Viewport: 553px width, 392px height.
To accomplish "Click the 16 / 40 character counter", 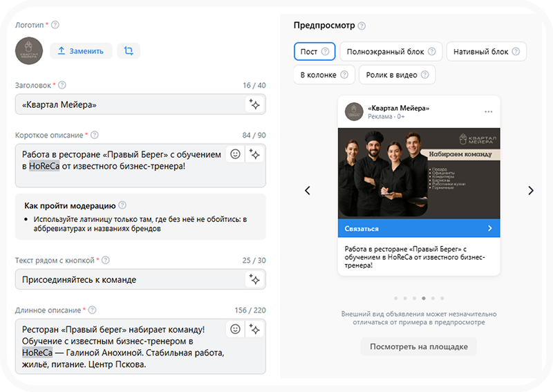I will pyautogui.click(x=254, y=86).
